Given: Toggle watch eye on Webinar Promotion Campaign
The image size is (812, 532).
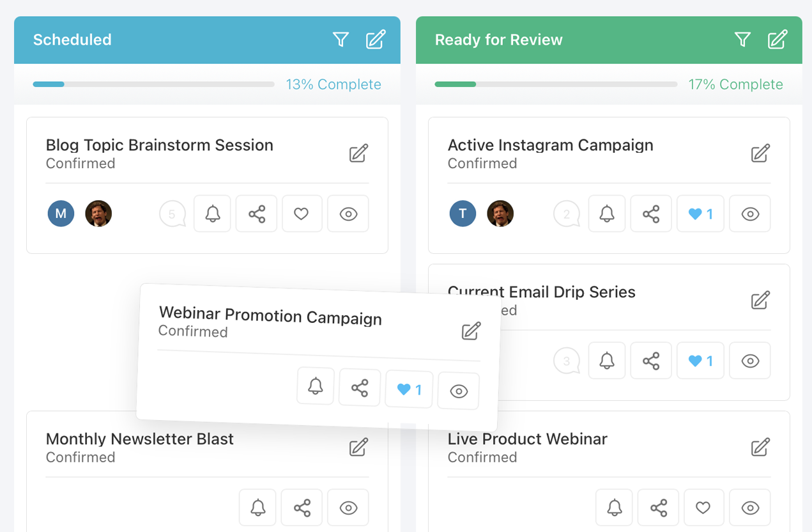Looking at the screenshot, I should point(459,391).
